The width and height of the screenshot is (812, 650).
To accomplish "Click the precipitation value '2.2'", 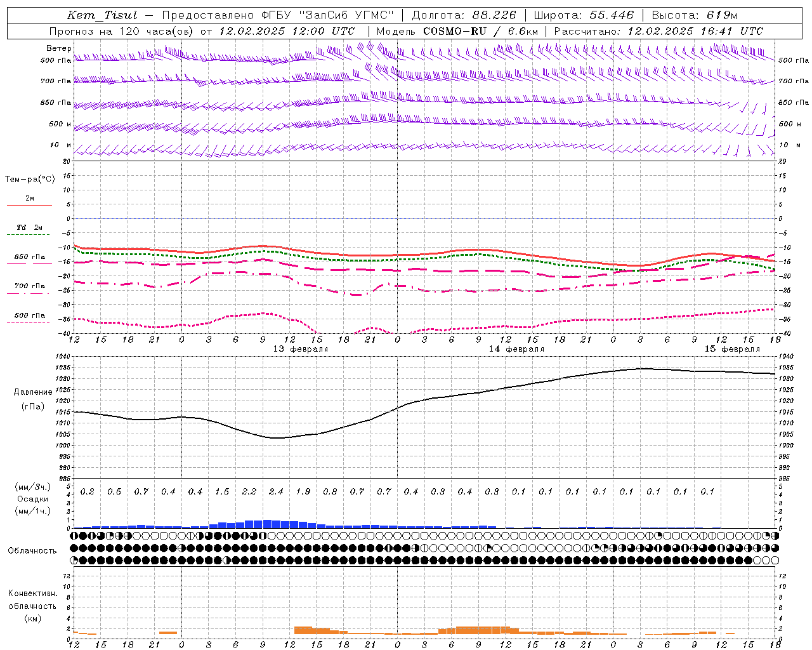I will pyautogui.click(x=249, y=492).
